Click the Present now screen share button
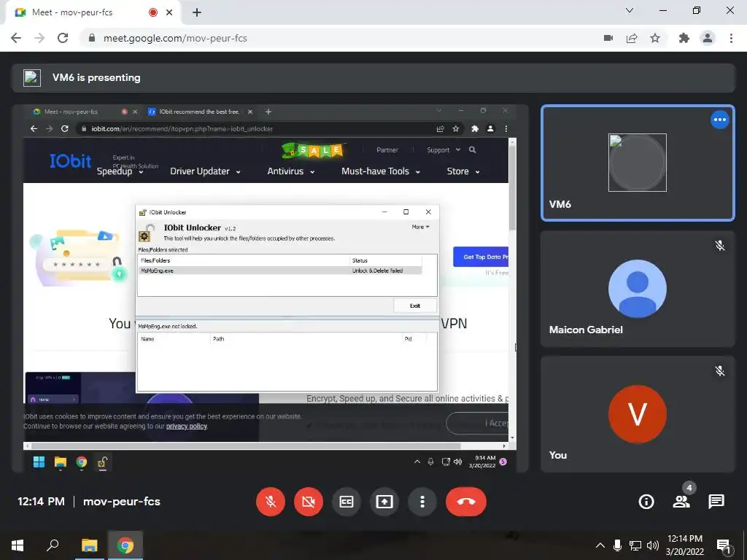This screenshot has height=560, width=747. (x=384, y=502)
